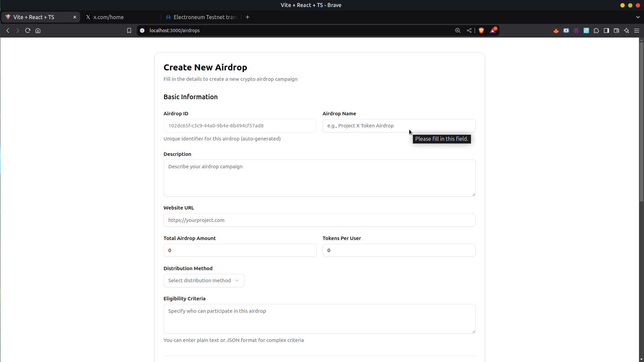Viewport: 644px width, 362px height.
Task: Open the Brave Wallet icon
Action: pos(616,31)
